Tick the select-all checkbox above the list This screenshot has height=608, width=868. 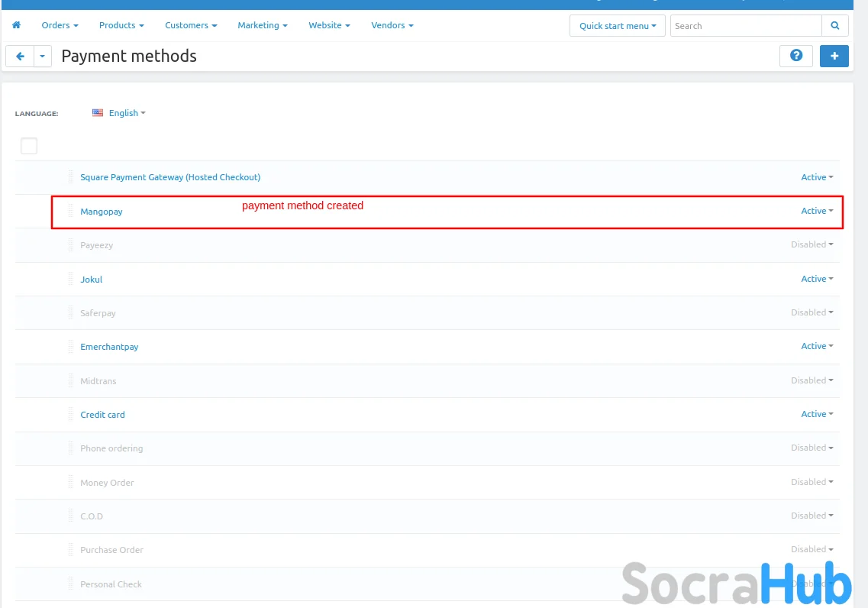tap(29, 145)
